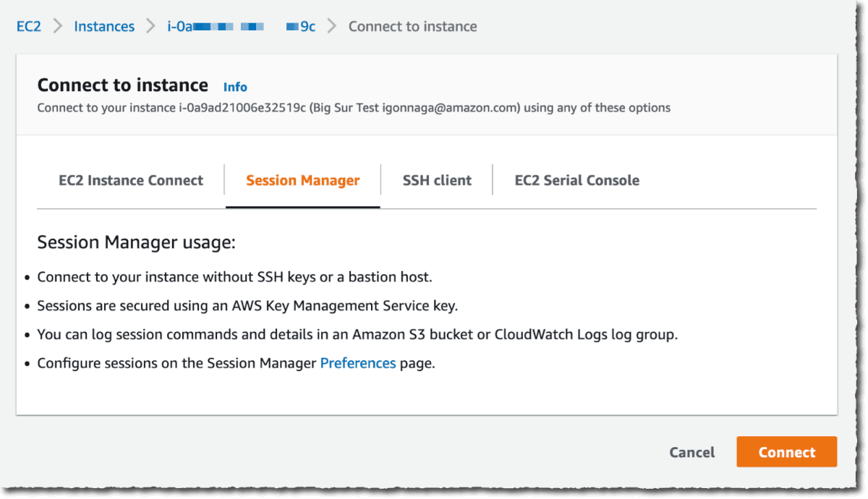Click the instance description subtitle text
The height and width of the screenshot is (499, 868).
[354, 108]
